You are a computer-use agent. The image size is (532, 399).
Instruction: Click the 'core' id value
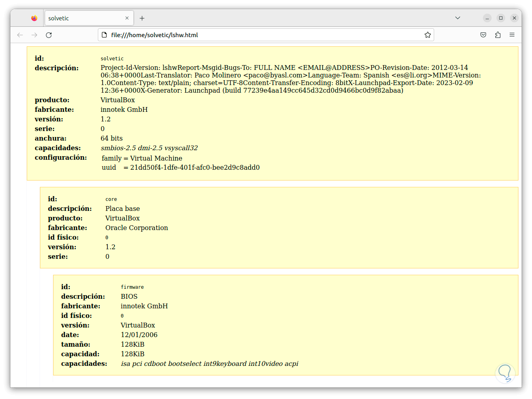point(111,199)
